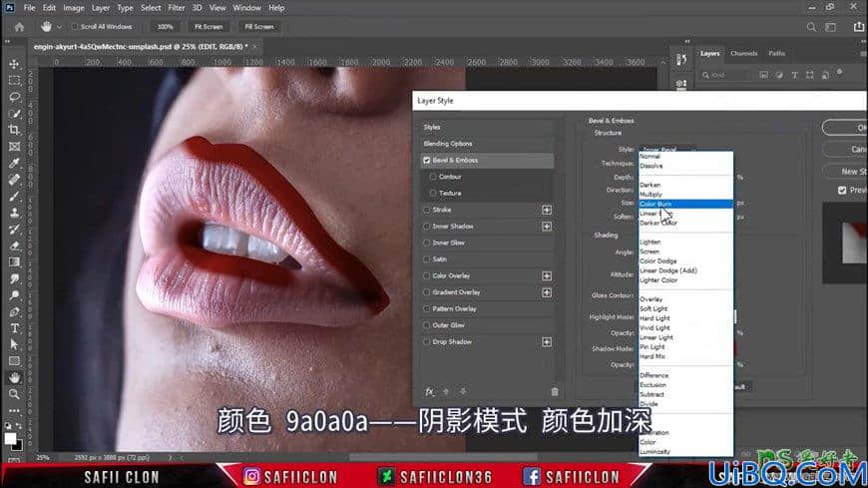The height and width of the screenshot is (488, 868).
Task: Select the Path Selection tool
Action: pyautogui.click(x=14, y=344)
